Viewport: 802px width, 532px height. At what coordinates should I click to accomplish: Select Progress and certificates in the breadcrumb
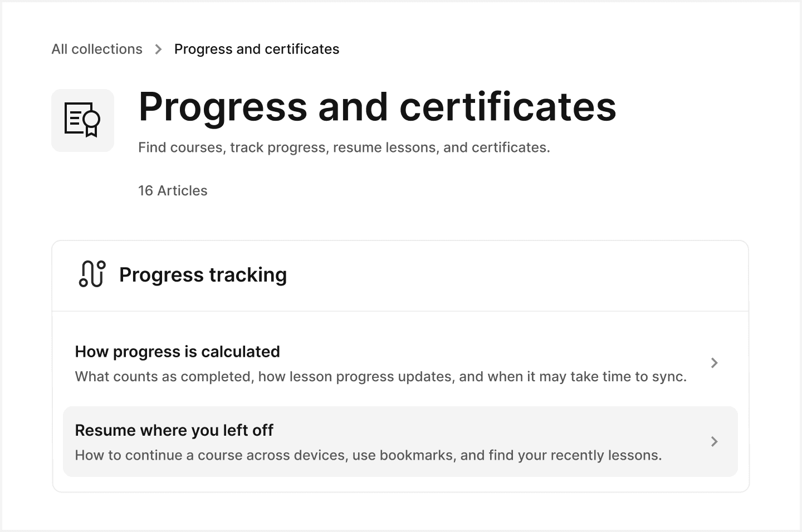257,49
